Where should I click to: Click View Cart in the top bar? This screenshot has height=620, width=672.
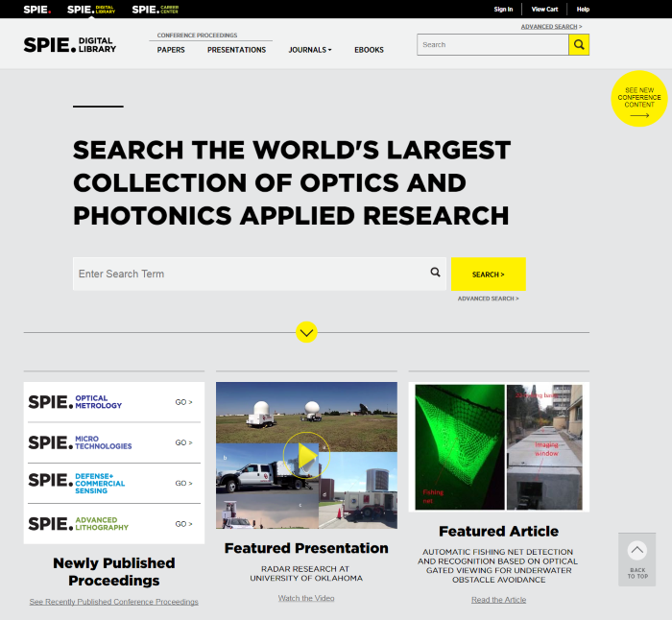pos(544,9)
